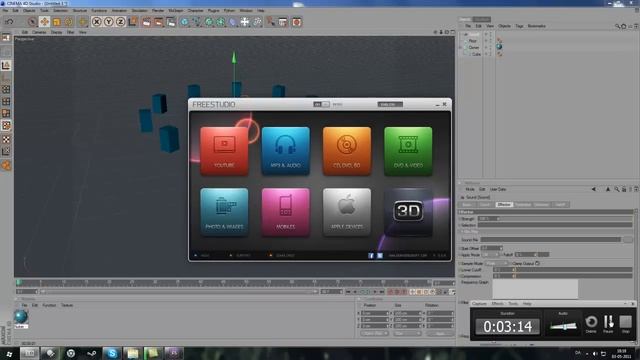Select the material sphere thumbnail
This screenshot has width=640, height=360.
coord(21,316)
